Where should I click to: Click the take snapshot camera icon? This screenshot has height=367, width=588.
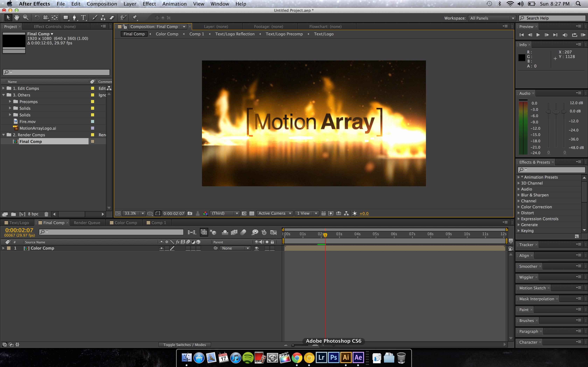[x=190, y=213]
